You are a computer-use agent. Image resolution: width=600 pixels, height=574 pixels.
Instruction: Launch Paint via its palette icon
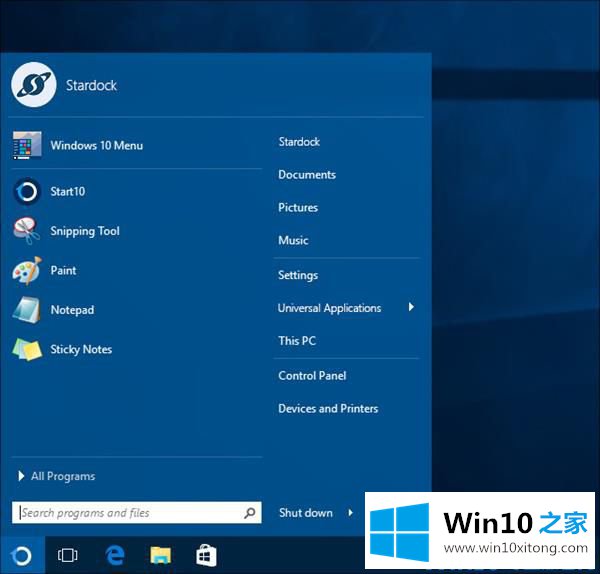pyautogui.click(x=26, y=270)
